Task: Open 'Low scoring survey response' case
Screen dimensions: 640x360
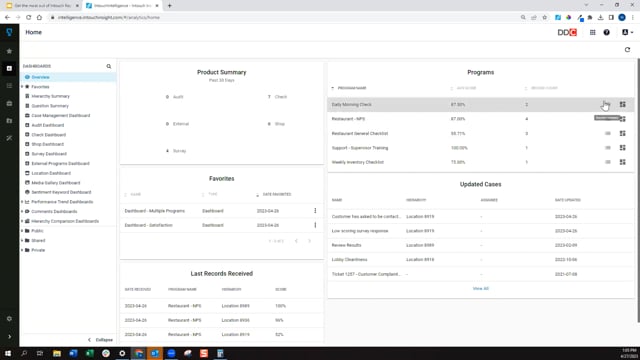Action: click(x=360, y=231)
